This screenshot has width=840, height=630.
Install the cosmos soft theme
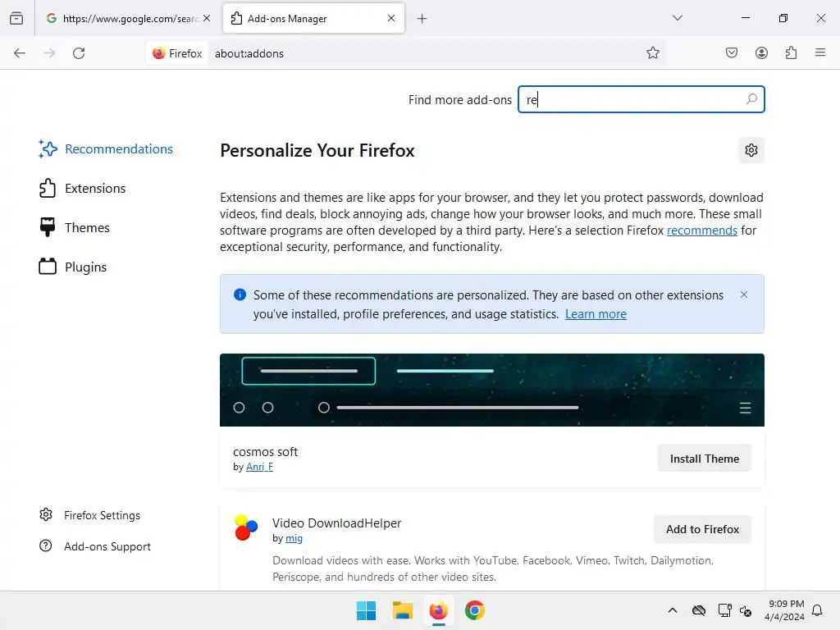704,459
